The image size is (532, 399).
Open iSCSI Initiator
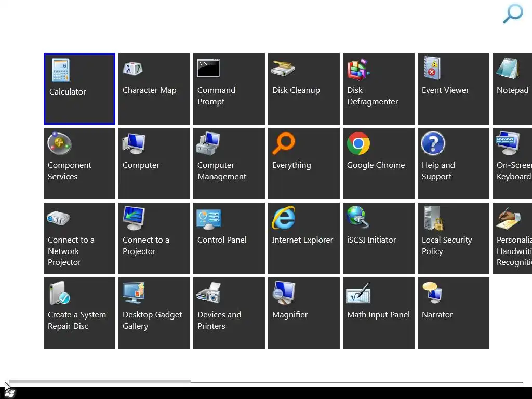(x=379, y=238)
